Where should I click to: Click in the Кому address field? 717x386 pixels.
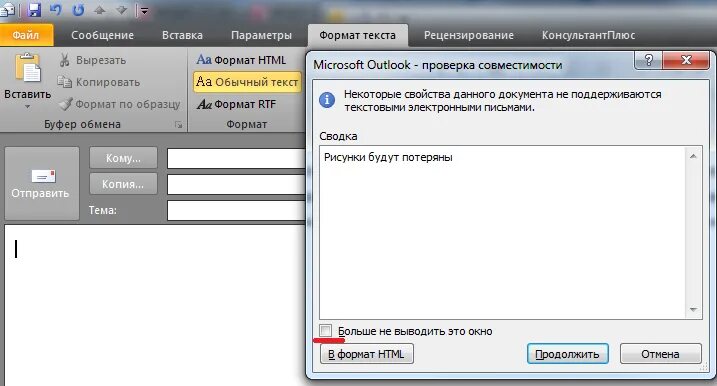(236, 159)
